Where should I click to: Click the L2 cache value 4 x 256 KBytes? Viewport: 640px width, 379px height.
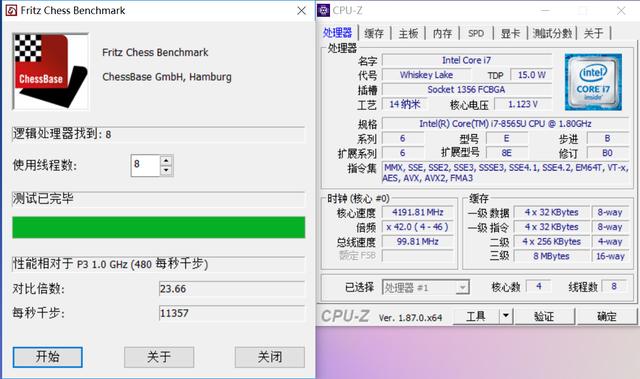click(x=551, y=242)
